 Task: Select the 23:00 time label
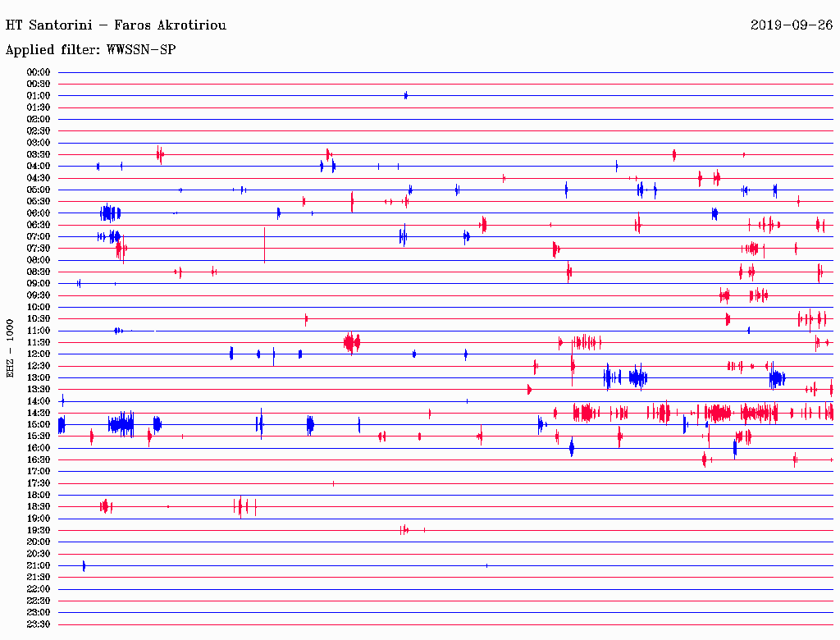point(39,613)
